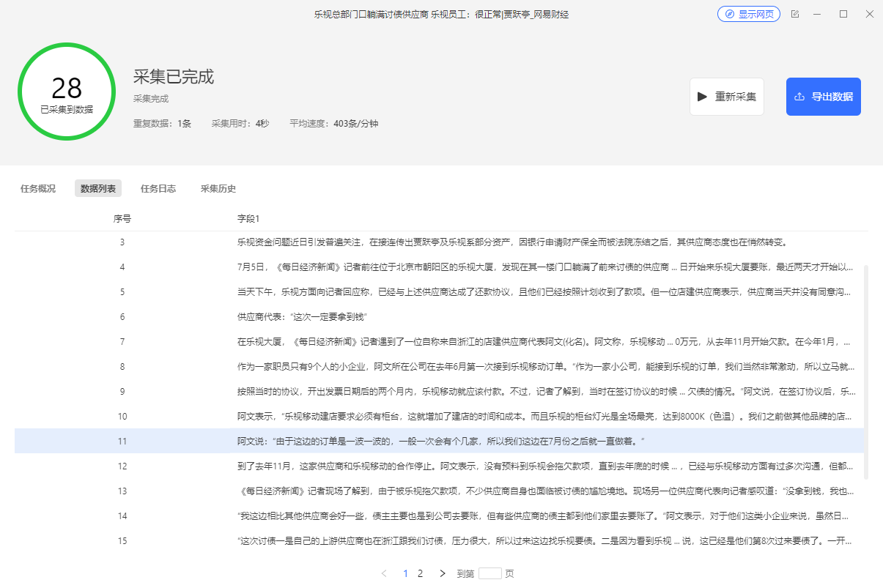Close the application window
This screenshot has height=588, width=883.
point(869,14)
